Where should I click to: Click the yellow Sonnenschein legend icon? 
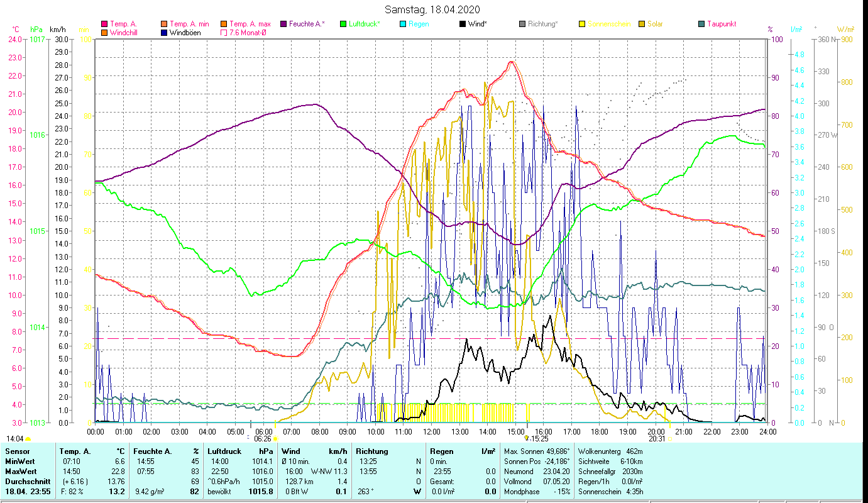(582, 25)
